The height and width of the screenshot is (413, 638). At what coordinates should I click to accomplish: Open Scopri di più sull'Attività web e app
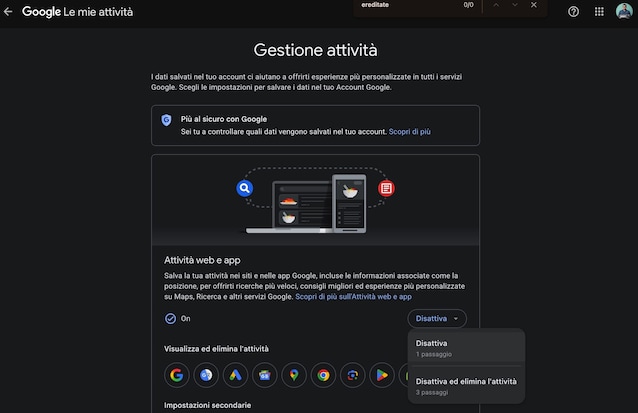coord(353,297)
